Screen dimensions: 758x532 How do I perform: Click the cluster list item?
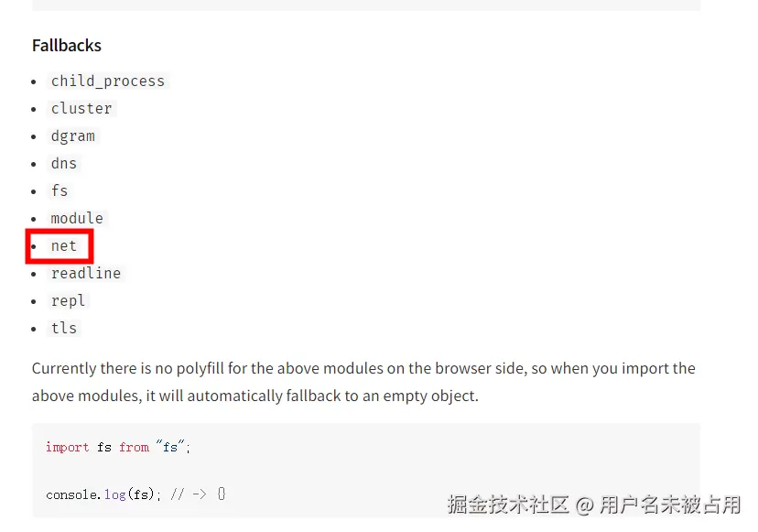pos(81,108)
